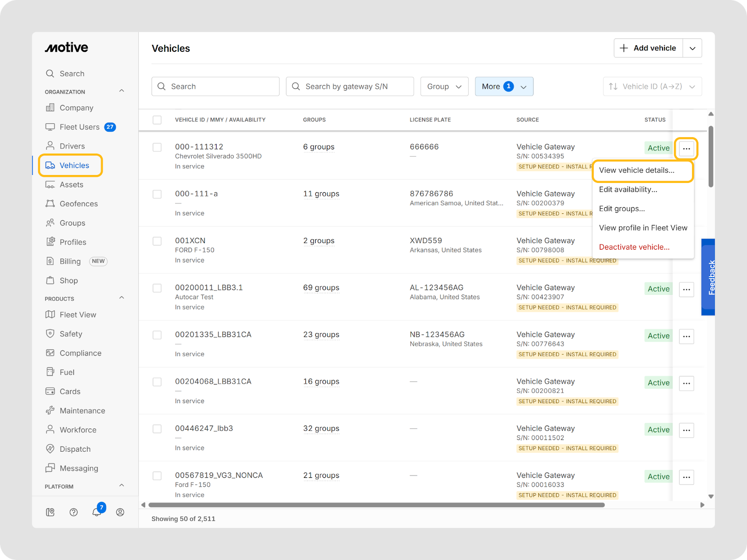This screenshot has height=560, width=747.
Task: Open the Group filter dropdown
Action: 444,86
